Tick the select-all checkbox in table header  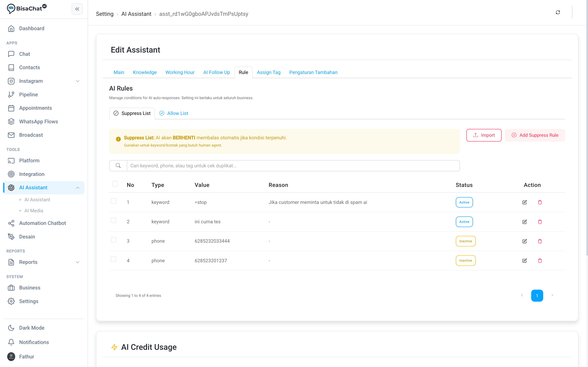(115, 184)
